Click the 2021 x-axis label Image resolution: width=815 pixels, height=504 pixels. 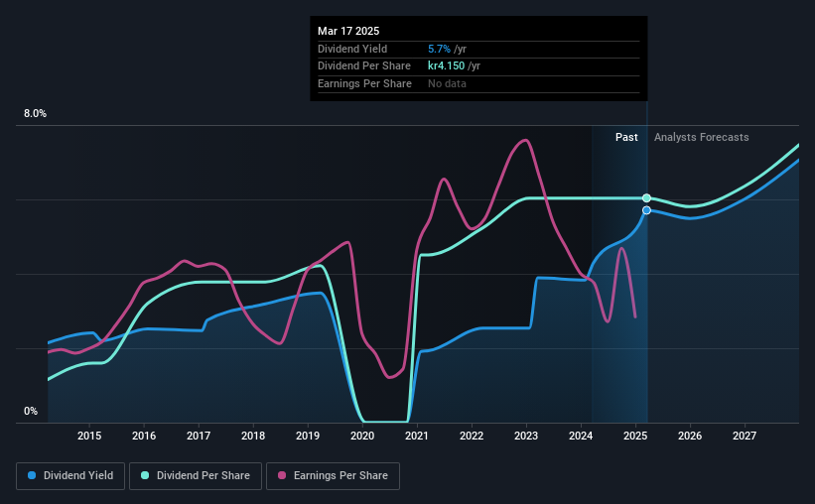tap(417, 436)
